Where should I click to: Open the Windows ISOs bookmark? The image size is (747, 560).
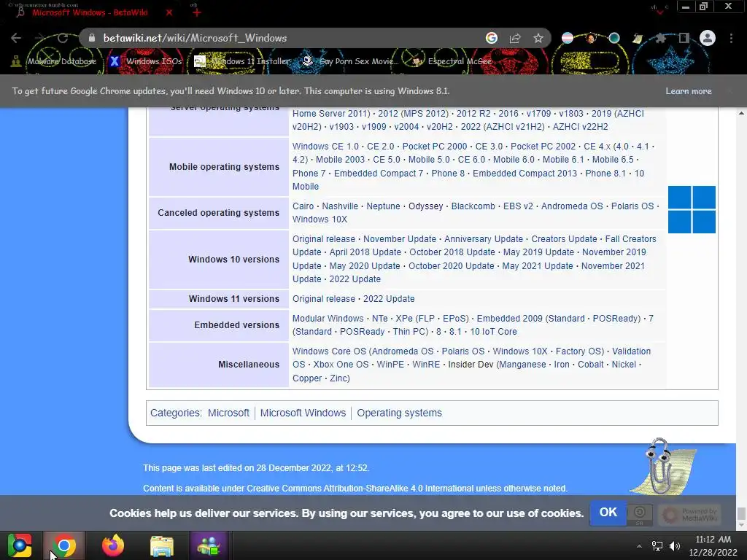146,61
